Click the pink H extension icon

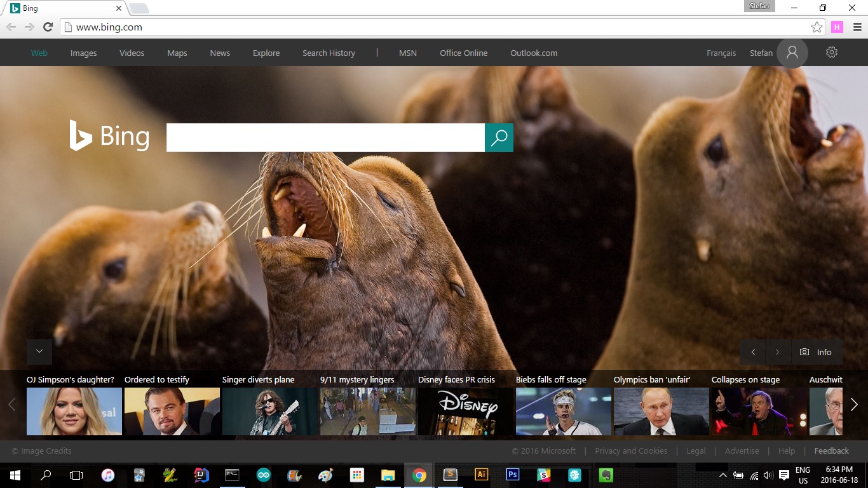click(x=837, y=27)
